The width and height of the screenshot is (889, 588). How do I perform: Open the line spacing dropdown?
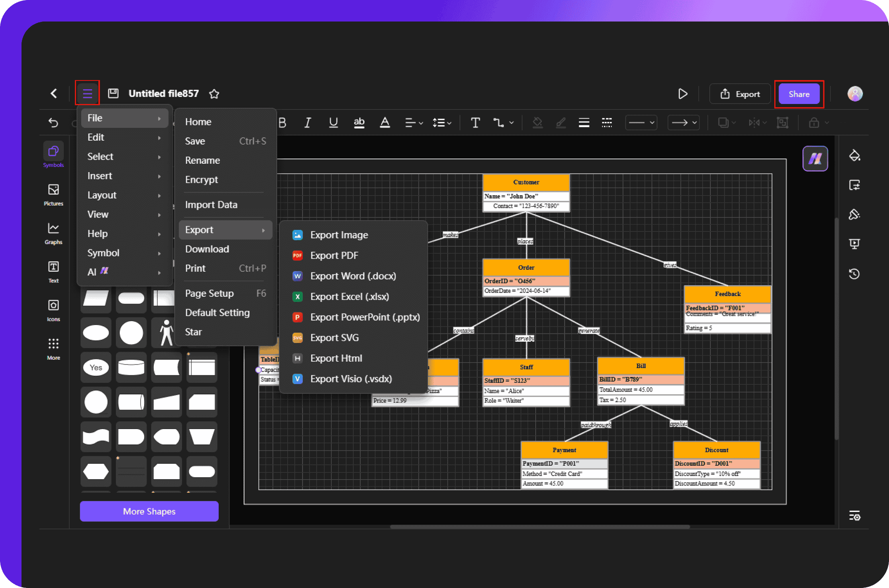(442, 123)
